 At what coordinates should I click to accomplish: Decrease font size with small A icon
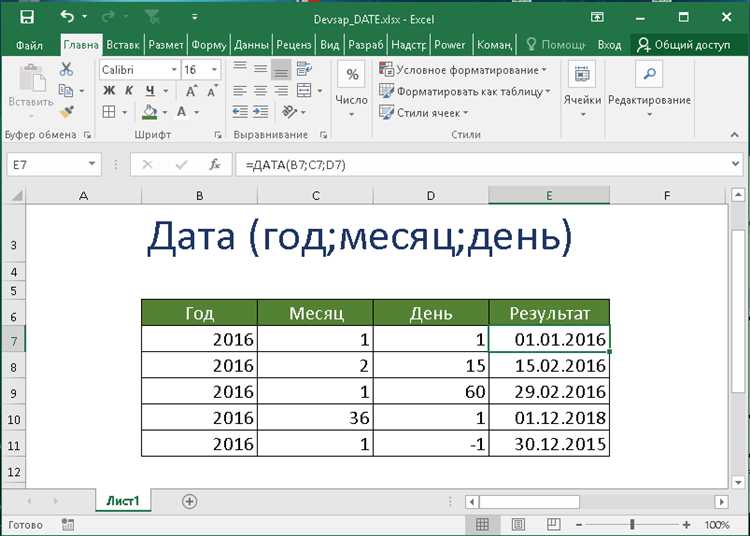click(212, 91)
